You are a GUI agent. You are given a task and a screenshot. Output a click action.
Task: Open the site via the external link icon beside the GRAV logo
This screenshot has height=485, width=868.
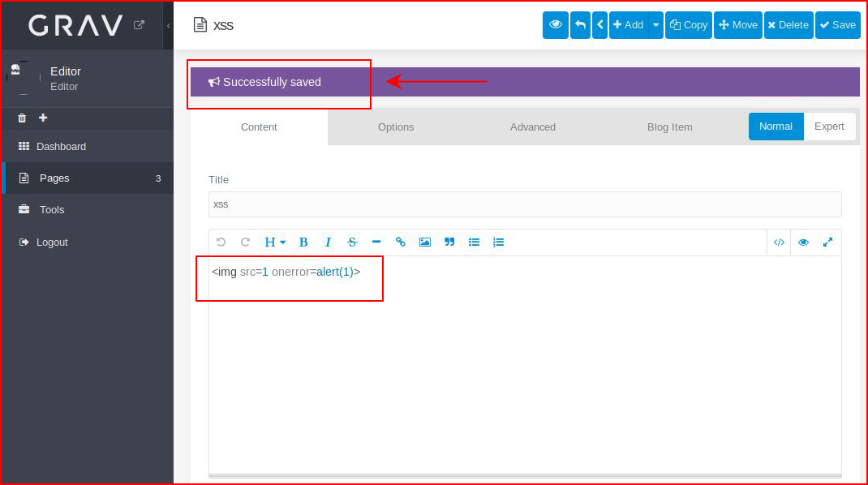(x=139, y=25)
